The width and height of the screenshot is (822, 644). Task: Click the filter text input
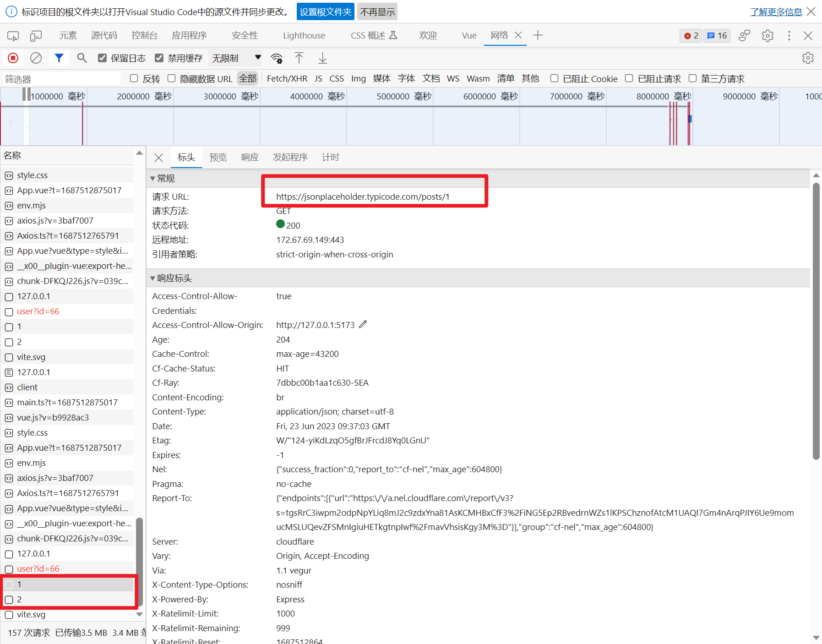click(x=61, y=79)
